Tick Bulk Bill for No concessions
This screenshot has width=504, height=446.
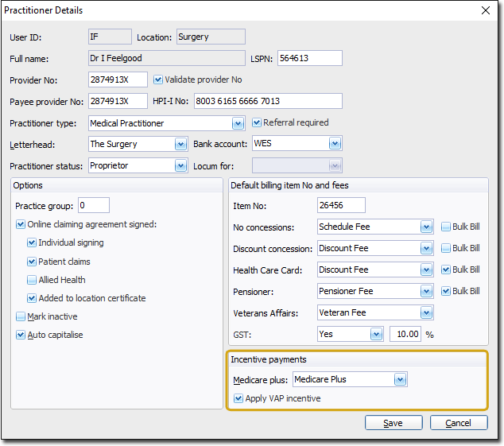(446, 227)
